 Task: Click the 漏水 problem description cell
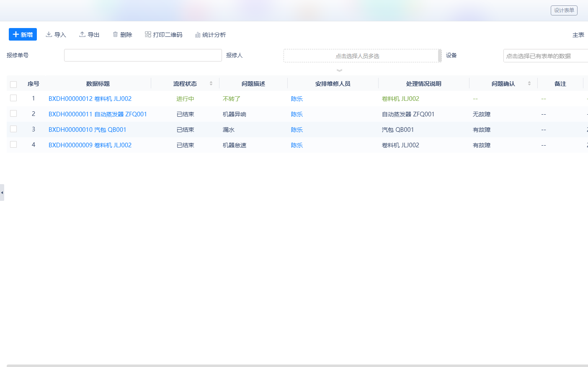(x=229, y=130)
